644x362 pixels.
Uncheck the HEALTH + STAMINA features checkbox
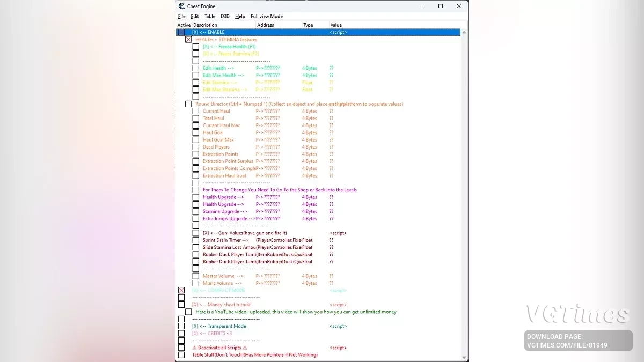pyautogui.click(x=188, y=39)
